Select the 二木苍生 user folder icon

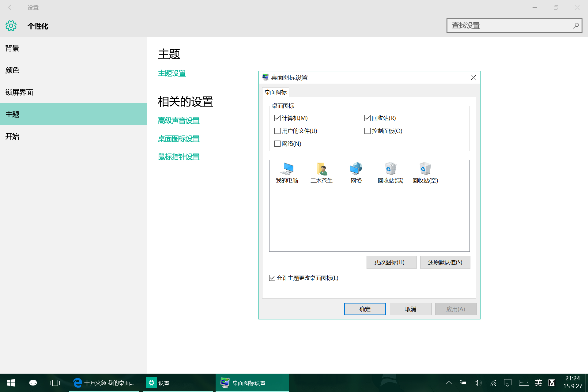click(x=321, y=173)
